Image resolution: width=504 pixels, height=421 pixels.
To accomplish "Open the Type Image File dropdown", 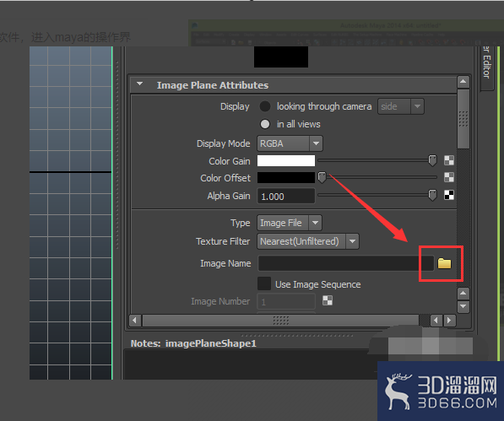I will coord(290,223).
